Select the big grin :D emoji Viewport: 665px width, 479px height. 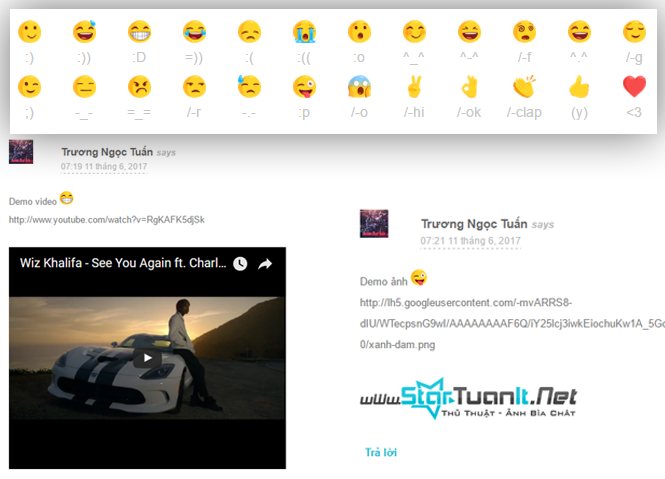(140, 32)
